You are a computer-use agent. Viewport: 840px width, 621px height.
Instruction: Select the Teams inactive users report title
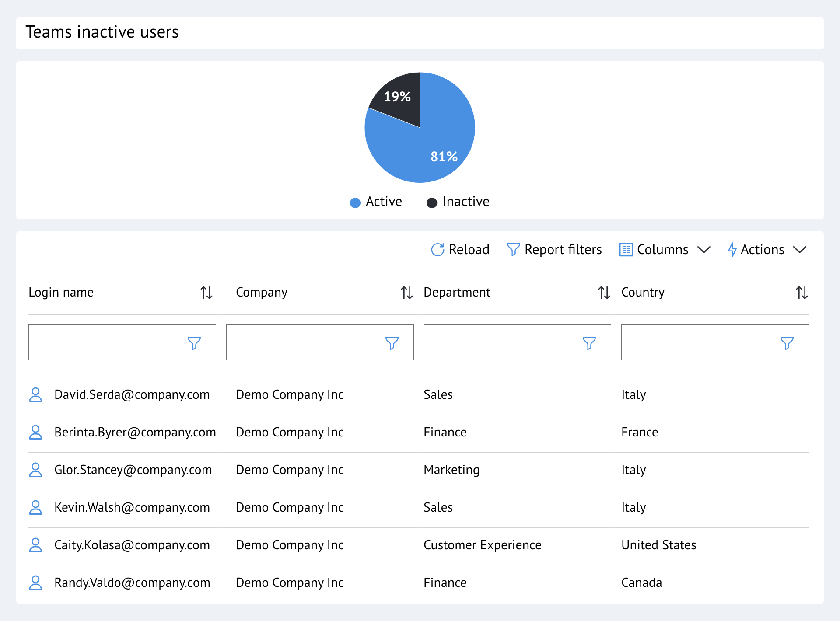coord(102,32)
